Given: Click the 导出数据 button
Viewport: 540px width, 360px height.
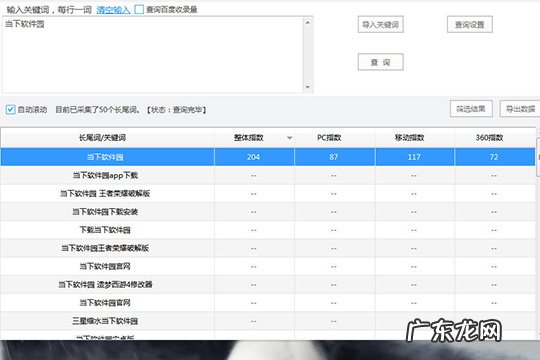Looking at the screenshot, I should click(x=520, y=109).
